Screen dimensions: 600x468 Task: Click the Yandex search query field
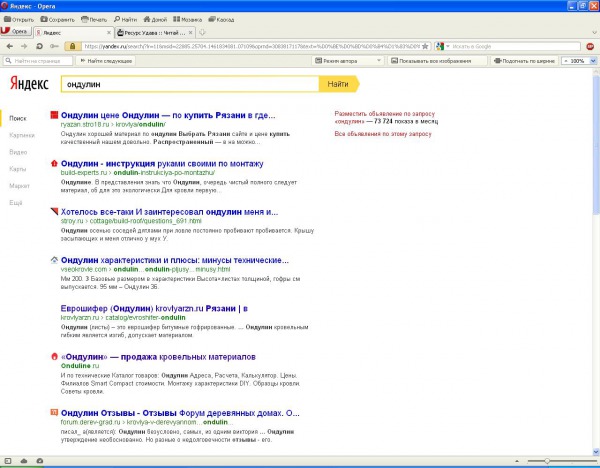190,84
